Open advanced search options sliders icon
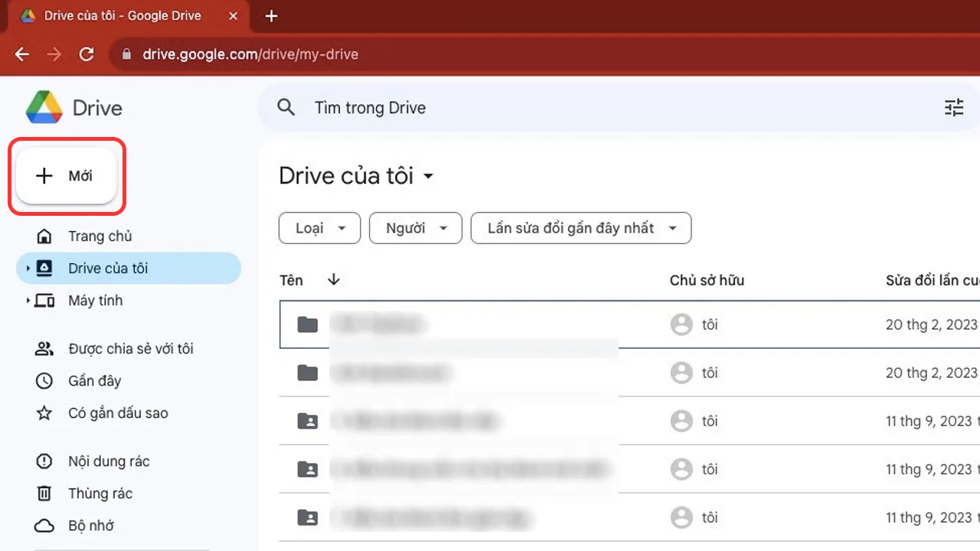Image resolution: width=980 pixels, height=551 pixels. coord(953,107)
